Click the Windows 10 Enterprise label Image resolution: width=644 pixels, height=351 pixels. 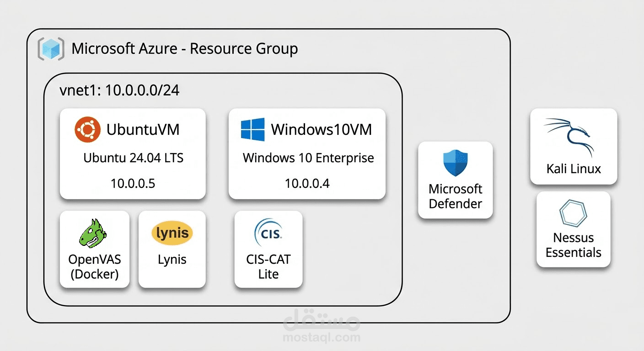click(x=307, y=158)
